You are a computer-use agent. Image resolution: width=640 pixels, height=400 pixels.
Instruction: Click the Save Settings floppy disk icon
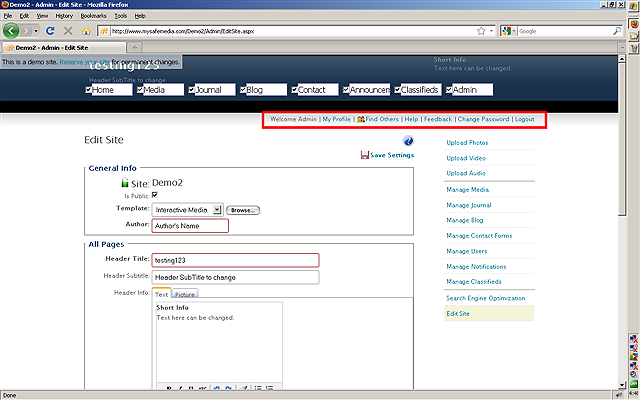coord(364,156)
